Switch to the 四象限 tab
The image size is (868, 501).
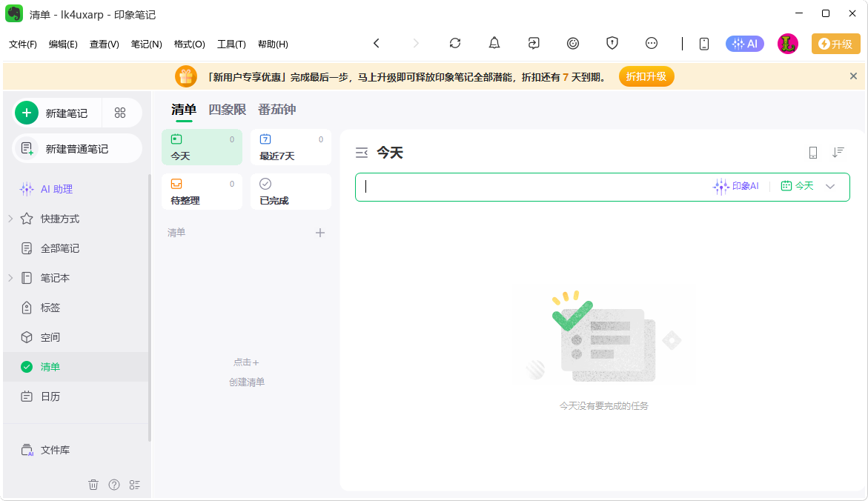coord(228,108)
